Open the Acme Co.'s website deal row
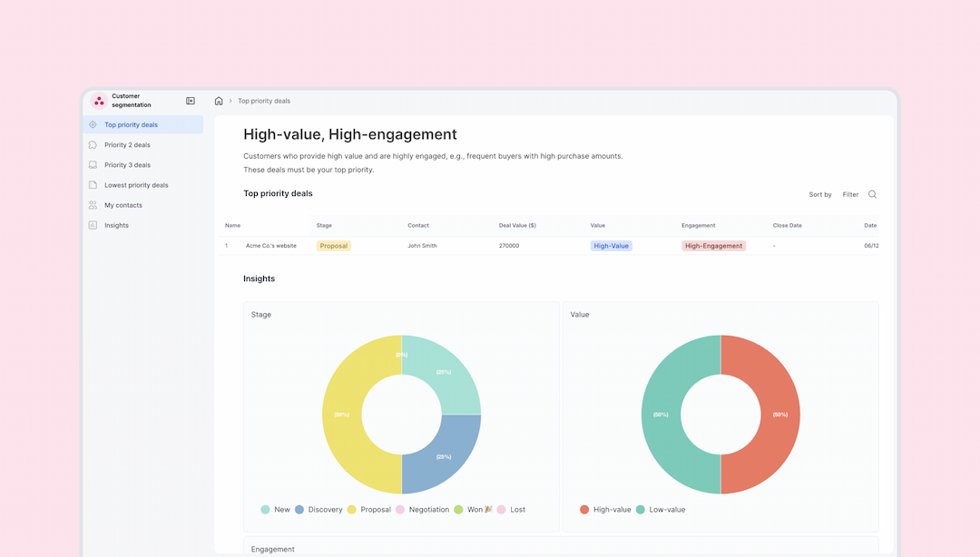The image size is (980, 557). click(270, 246)
